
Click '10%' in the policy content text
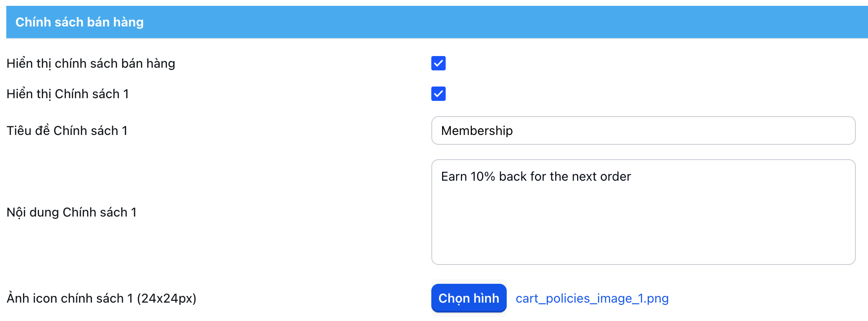tap(482, 177)
